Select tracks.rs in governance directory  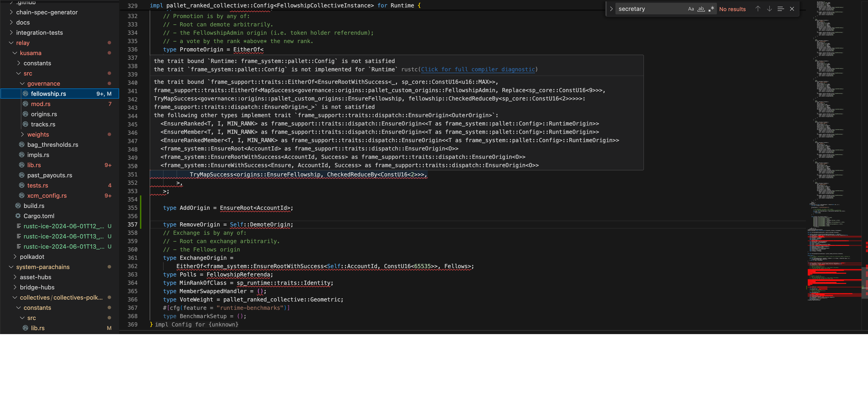[43, 124]
